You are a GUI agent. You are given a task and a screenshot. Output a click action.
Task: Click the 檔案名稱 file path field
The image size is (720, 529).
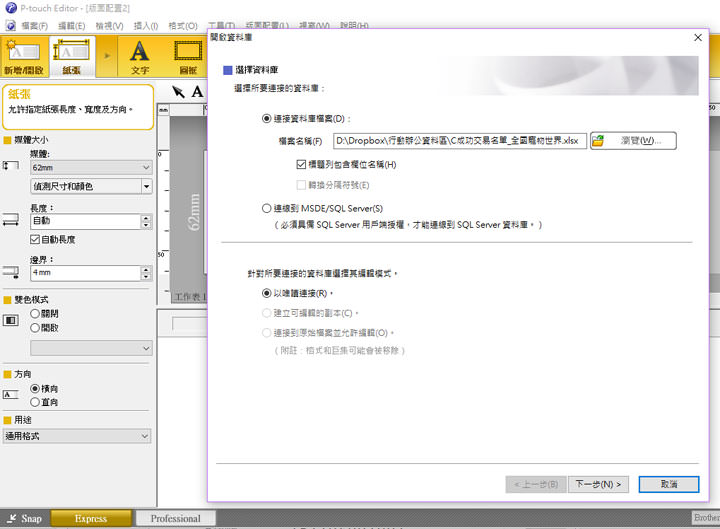point(460,141)
